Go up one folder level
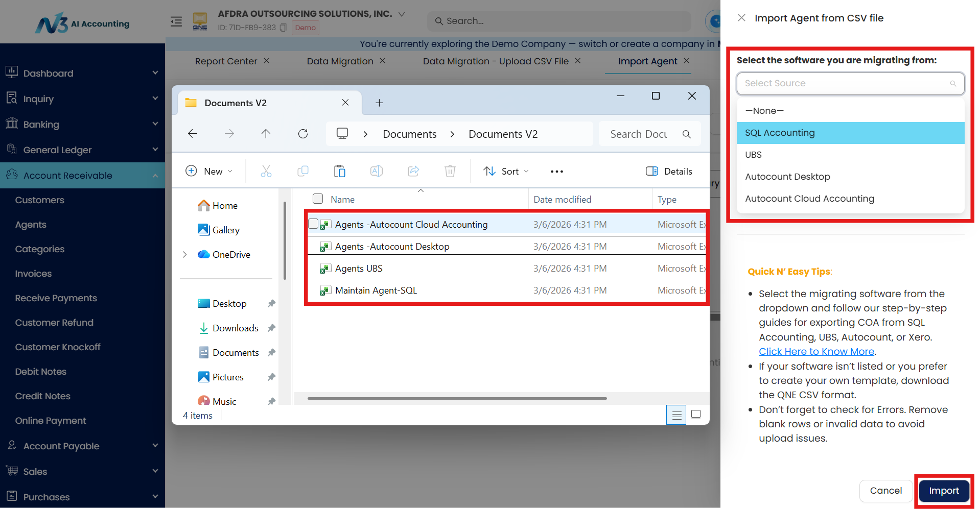 tap(266, 134)
